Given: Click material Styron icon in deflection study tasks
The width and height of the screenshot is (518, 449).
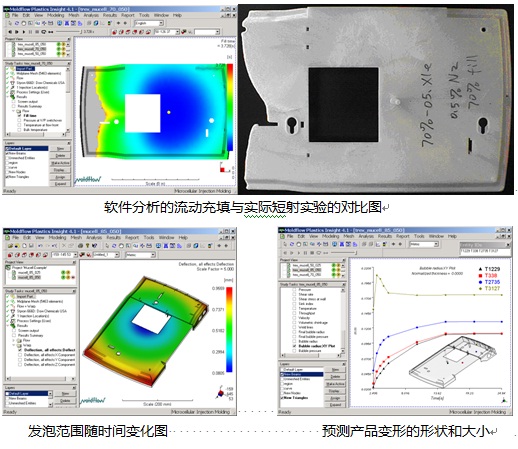Looking at the screenshot, I should (13, 311).
